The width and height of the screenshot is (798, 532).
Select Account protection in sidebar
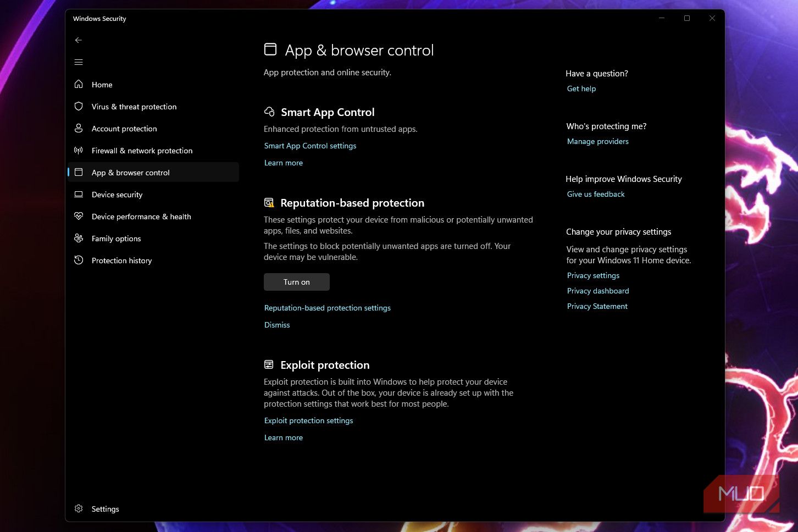click(x=153, y=129)
